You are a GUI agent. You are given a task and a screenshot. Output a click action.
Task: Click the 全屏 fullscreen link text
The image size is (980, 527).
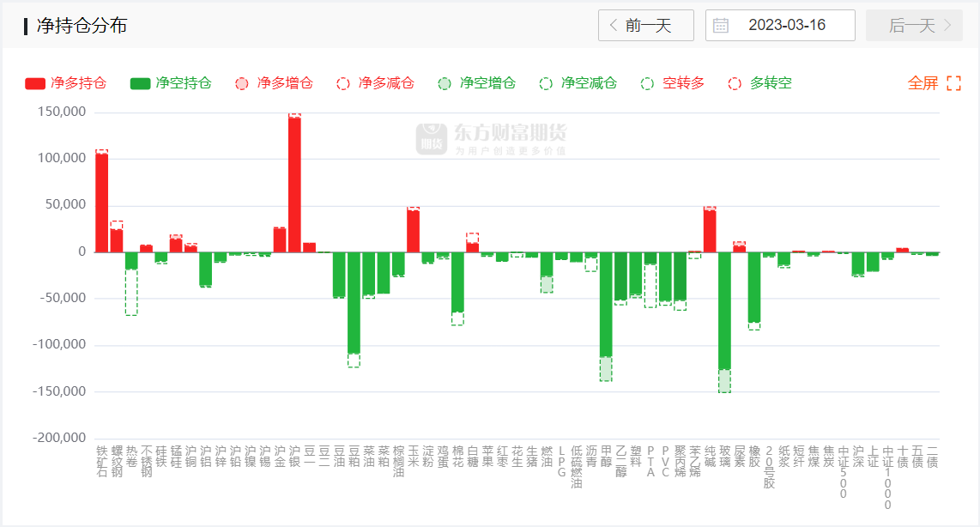point(923,83)
